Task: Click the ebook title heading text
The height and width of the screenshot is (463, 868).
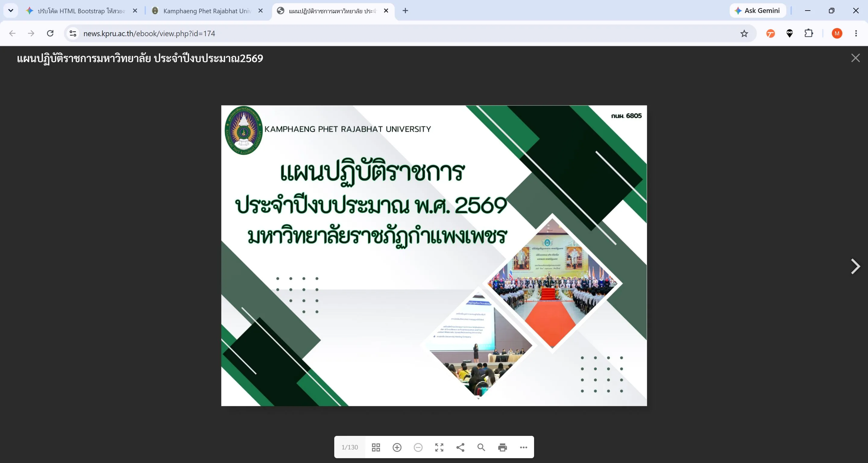Action: (140, 58)
